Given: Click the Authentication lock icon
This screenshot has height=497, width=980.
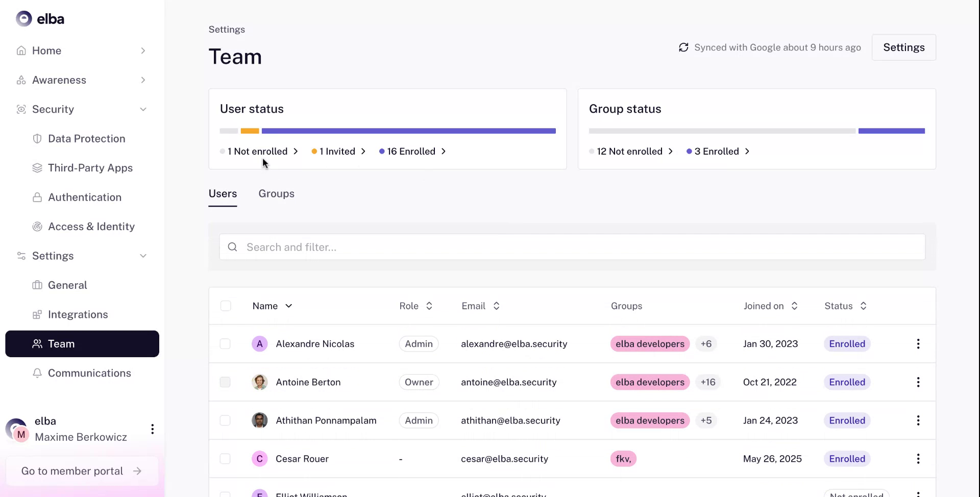Looking at the screenshot, I should point(37,197).
